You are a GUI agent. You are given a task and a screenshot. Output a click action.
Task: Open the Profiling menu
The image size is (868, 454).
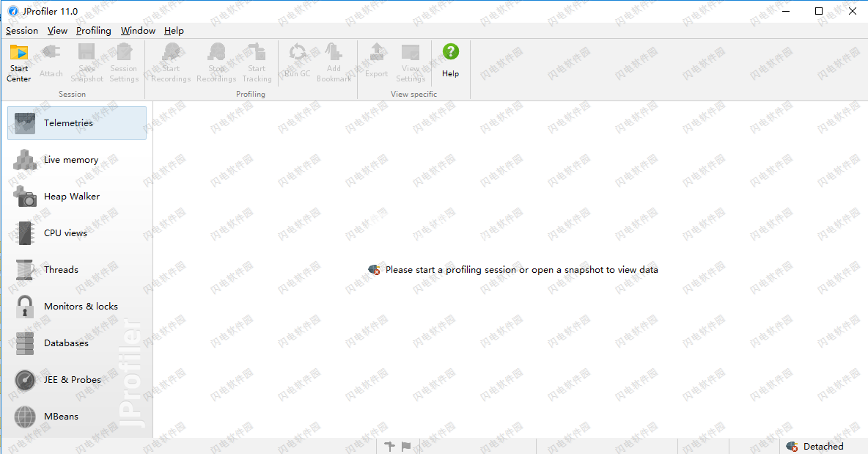pos(94,31)
